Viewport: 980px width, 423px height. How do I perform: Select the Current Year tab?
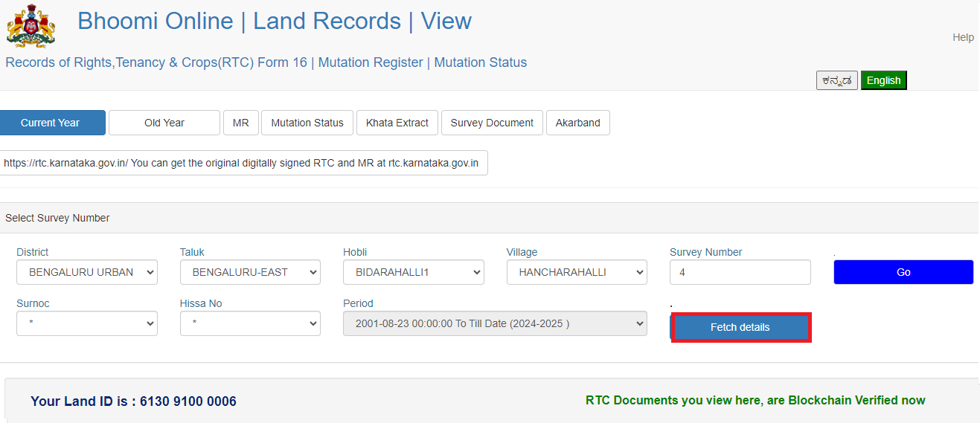pos(51,123)
